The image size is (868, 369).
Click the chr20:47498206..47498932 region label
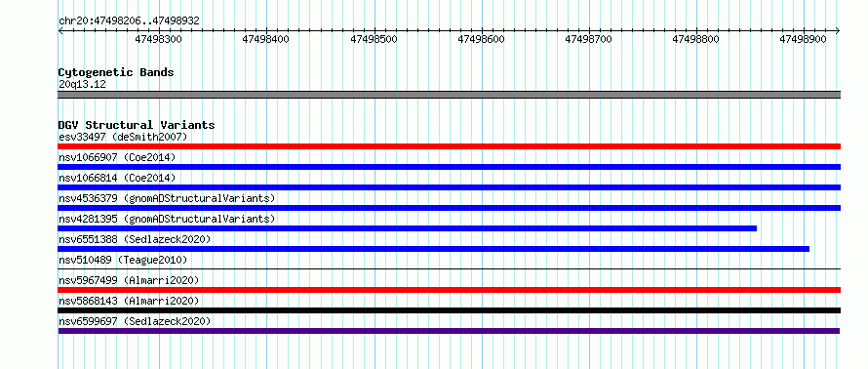[129, 21]
